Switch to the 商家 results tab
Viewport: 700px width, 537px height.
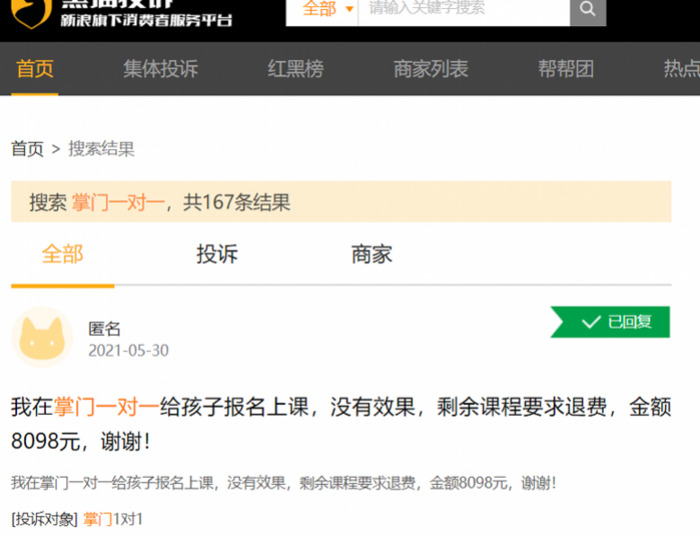(372, 254)
